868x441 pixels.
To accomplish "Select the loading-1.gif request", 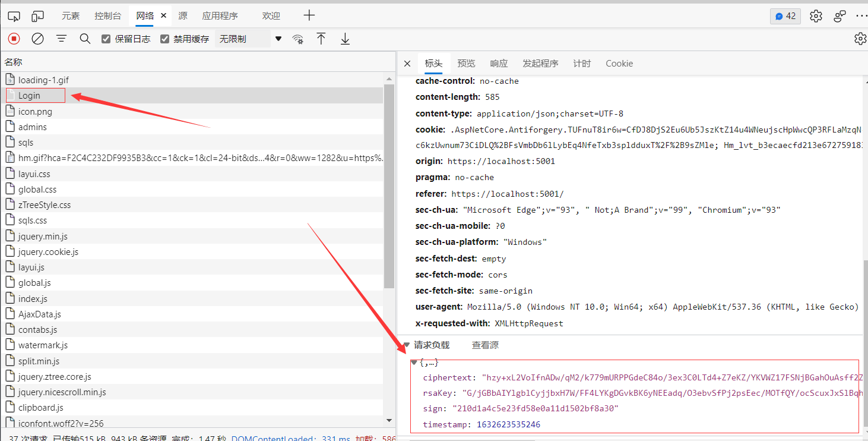I will (x=192, y=80).
